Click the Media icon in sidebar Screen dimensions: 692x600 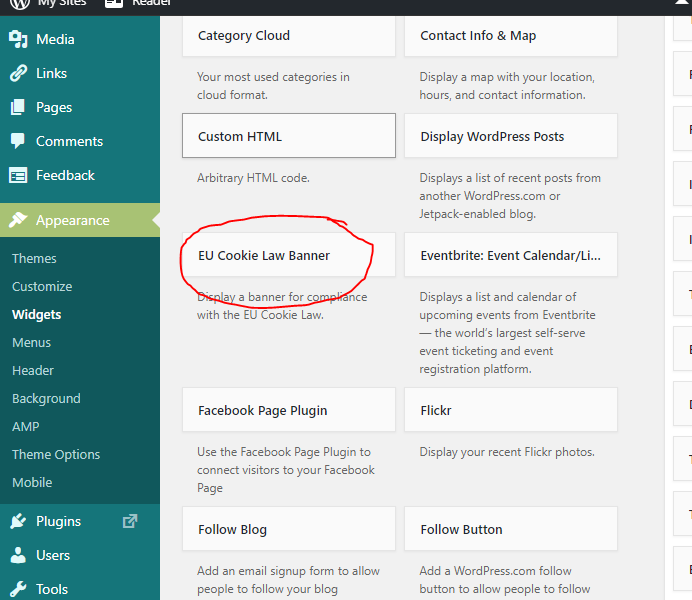[x=18, y=39]
